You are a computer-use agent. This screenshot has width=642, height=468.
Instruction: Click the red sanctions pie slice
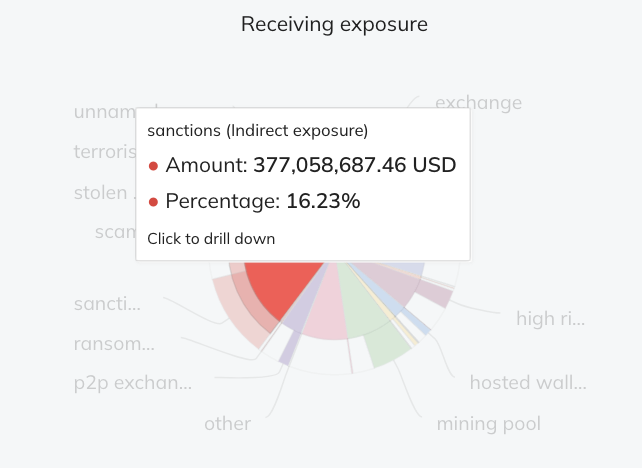280,288
